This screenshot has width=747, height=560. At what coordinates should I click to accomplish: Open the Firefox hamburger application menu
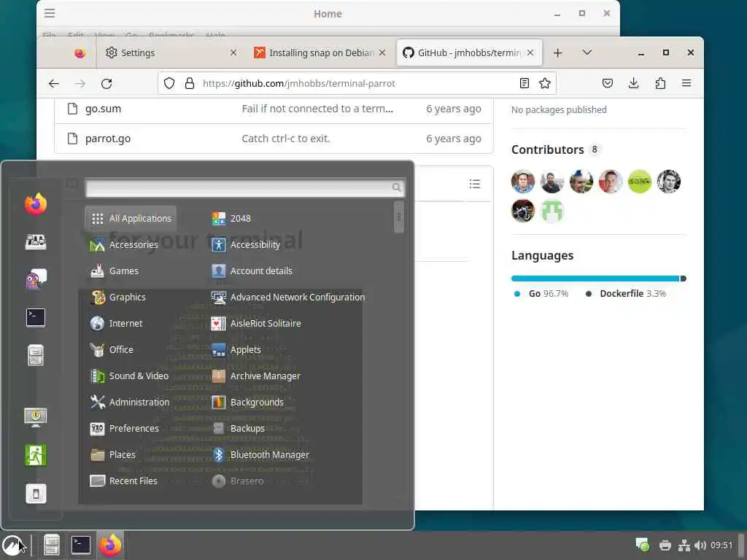tap(686, 83)
